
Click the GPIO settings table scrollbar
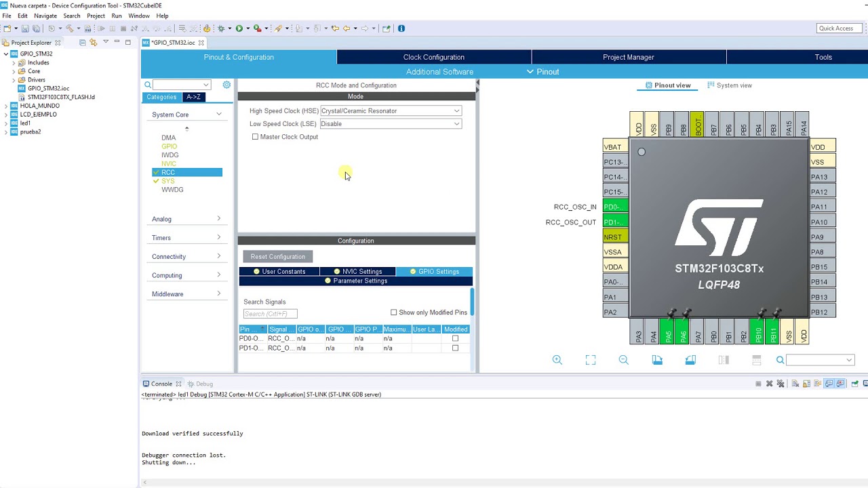click(472, 302)
